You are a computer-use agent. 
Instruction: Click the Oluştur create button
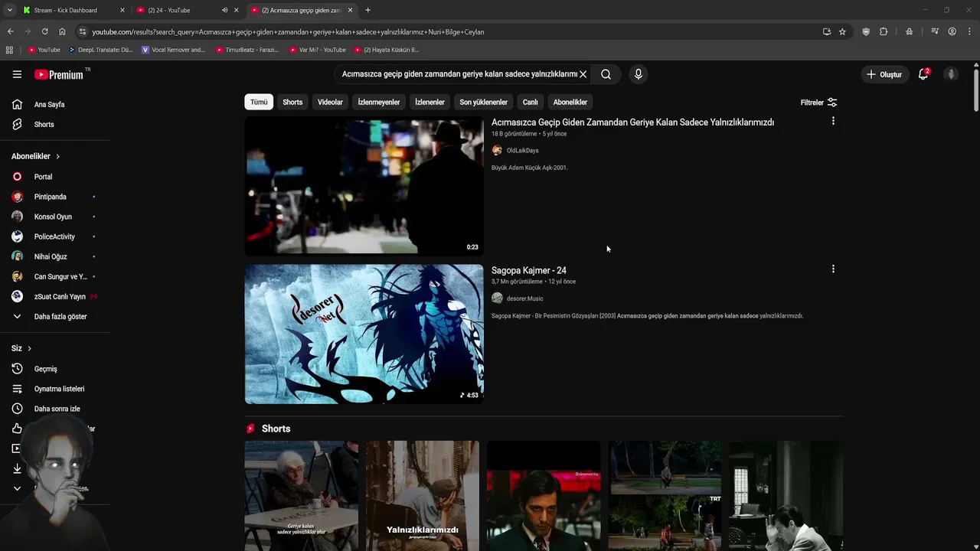click(884, 74)
